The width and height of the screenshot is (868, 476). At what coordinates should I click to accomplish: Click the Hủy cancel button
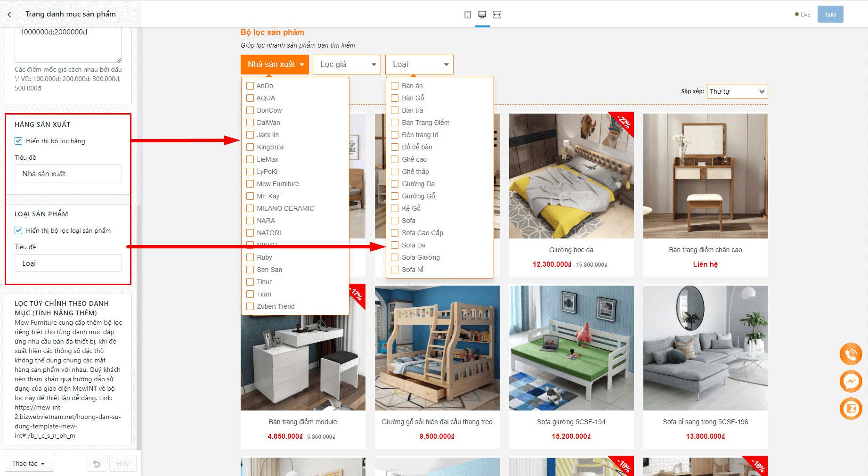[x=123, y=464]
